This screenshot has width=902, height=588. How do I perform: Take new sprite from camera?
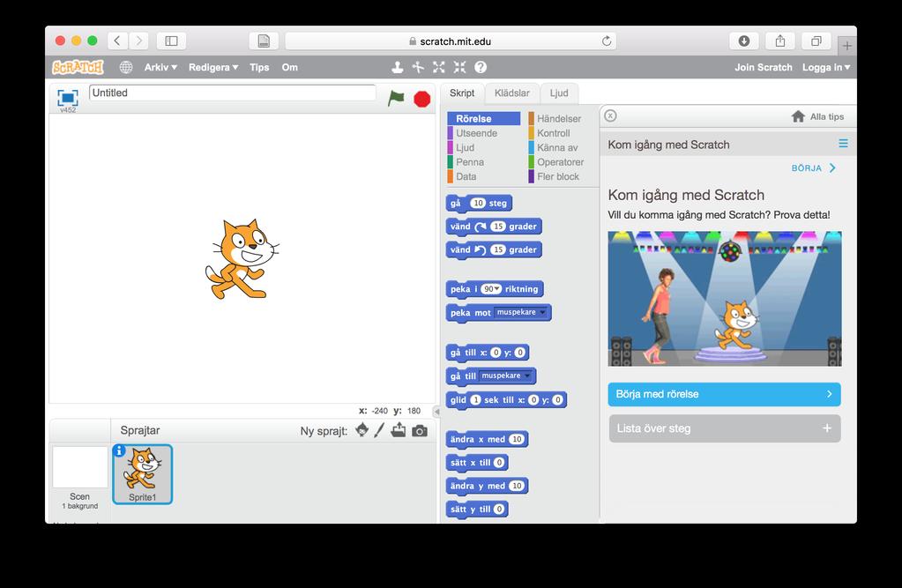(420, 430)
